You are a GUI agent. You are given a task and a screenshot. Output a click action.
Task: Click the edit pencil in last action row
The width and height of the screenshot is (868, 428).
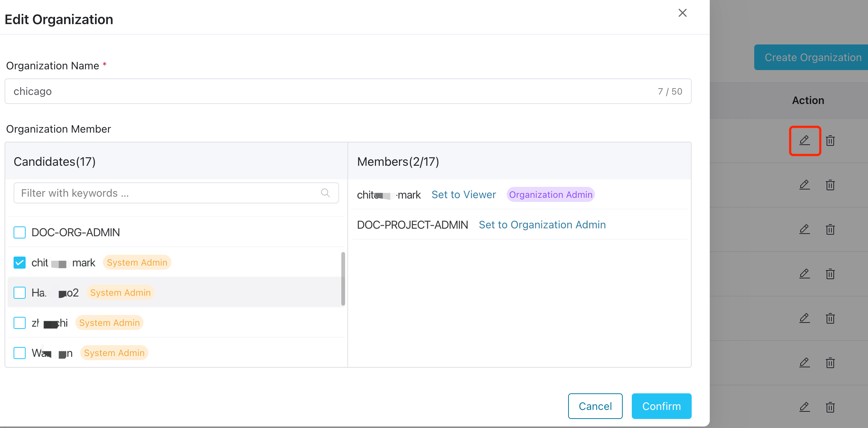pos(805,407)
